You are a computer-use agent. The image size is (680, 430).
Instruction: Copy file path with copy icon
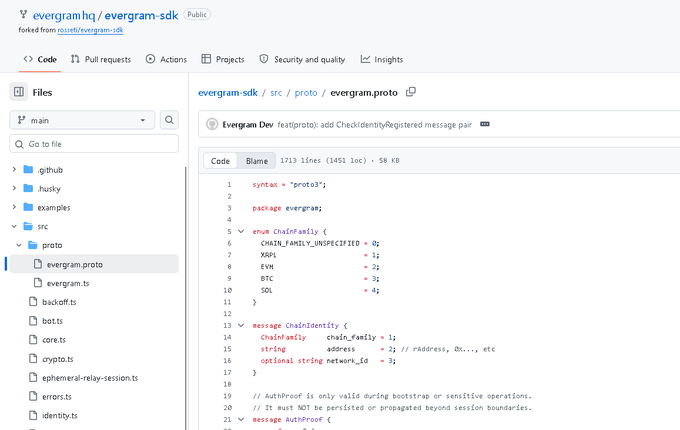[x=411, y=92]
